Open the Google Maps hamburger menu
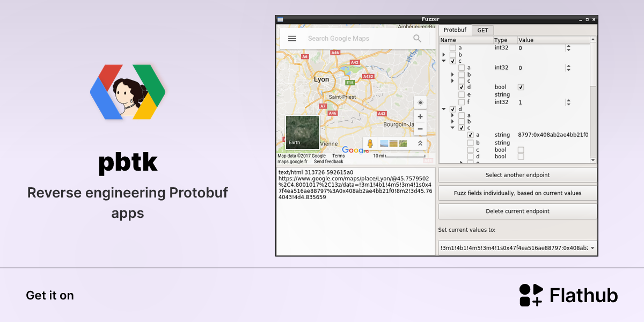 292,38
